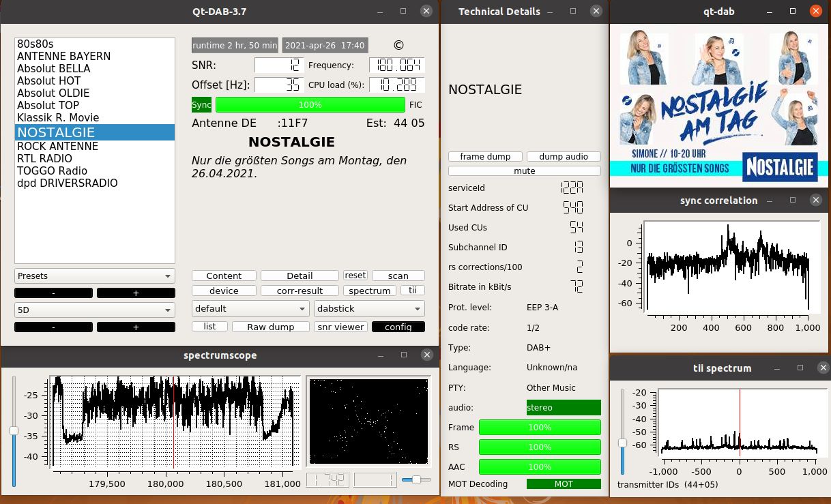Screen dimensions: 831x504
Task: Click the Frequency value display
Action: pos(397,65)
